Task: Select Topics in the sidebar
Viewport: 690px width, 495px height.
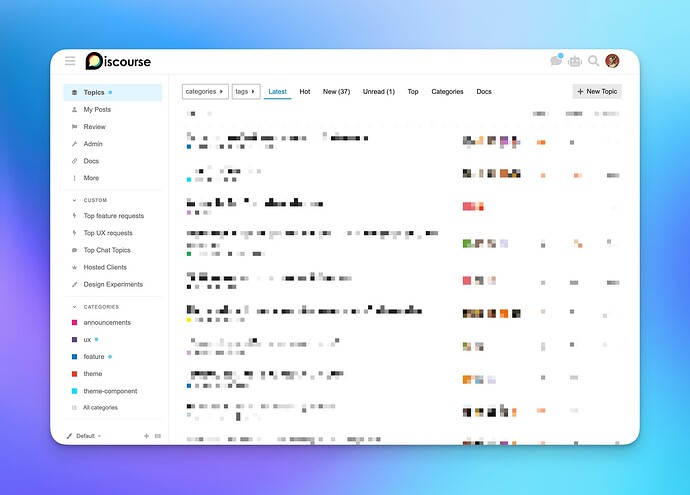Action: point(113,92)
